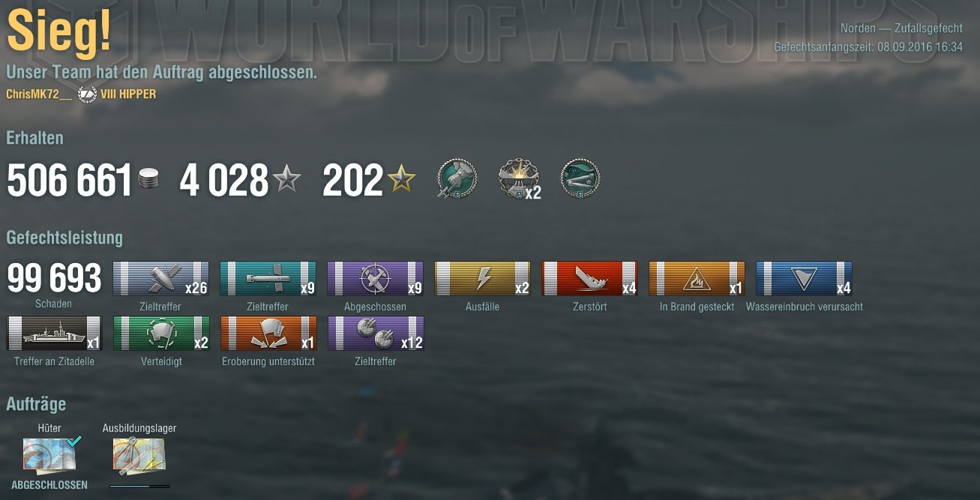Click the player name ChrisMK72__
The height and width of the screenshot is (500, 980).
(40, 94)
